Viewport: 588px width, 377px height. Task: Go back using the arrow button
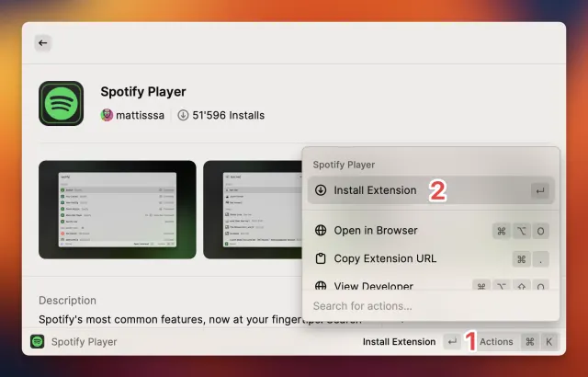tap(43, 43)
